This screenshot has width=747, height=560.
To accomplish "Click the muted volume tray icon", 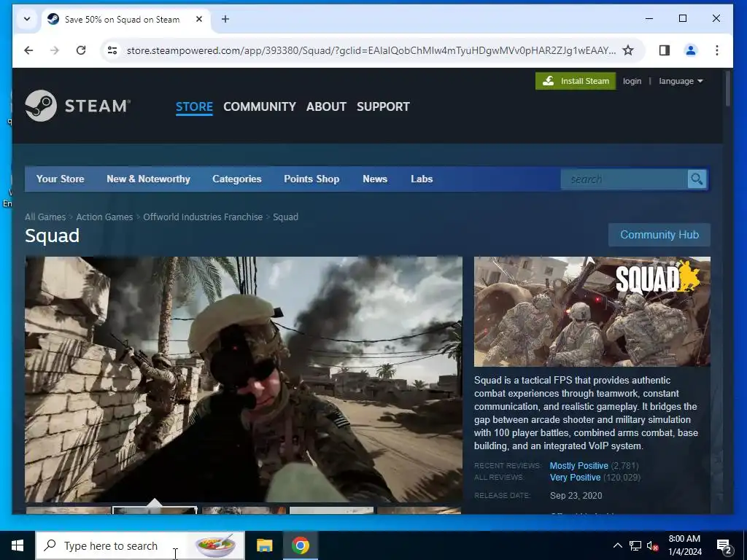I will point(653,545).
